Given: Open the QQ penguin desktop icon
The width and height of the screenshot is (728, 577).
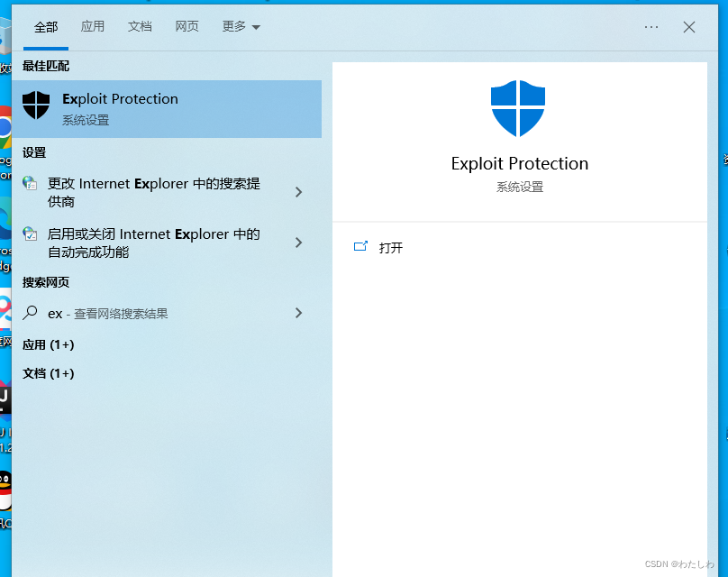Looking at the screenshot, I should [x=5, y=490].
